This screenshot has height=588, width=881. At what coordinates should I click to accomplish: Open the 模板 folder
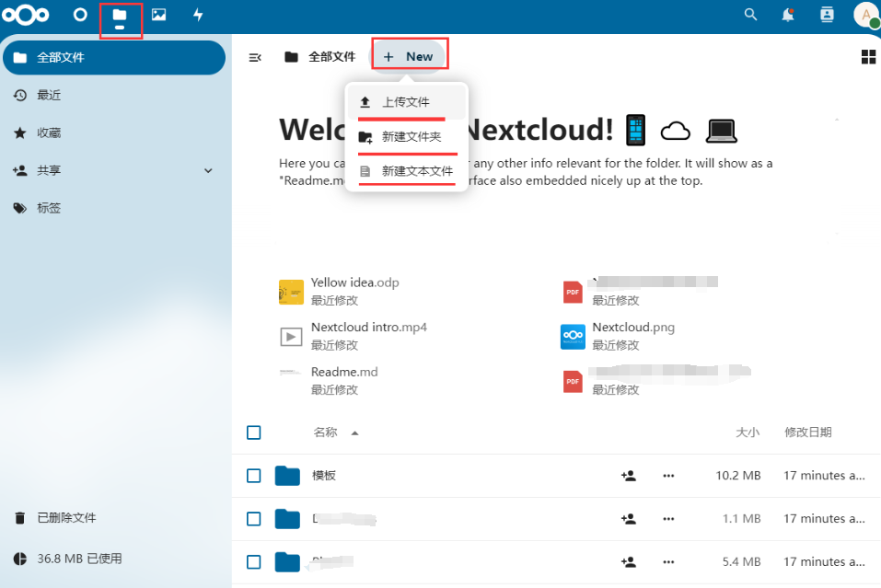[324, 476]
